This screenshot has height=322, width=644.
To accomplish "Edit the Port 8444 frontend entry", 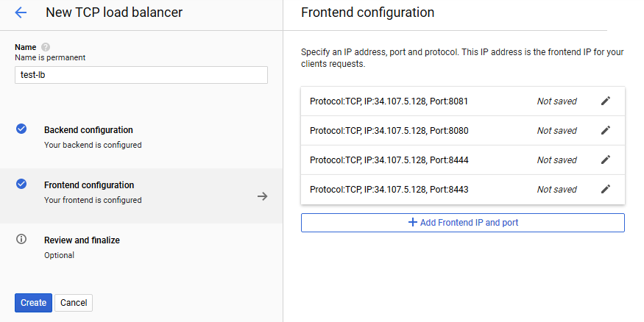I will (605, 160).
